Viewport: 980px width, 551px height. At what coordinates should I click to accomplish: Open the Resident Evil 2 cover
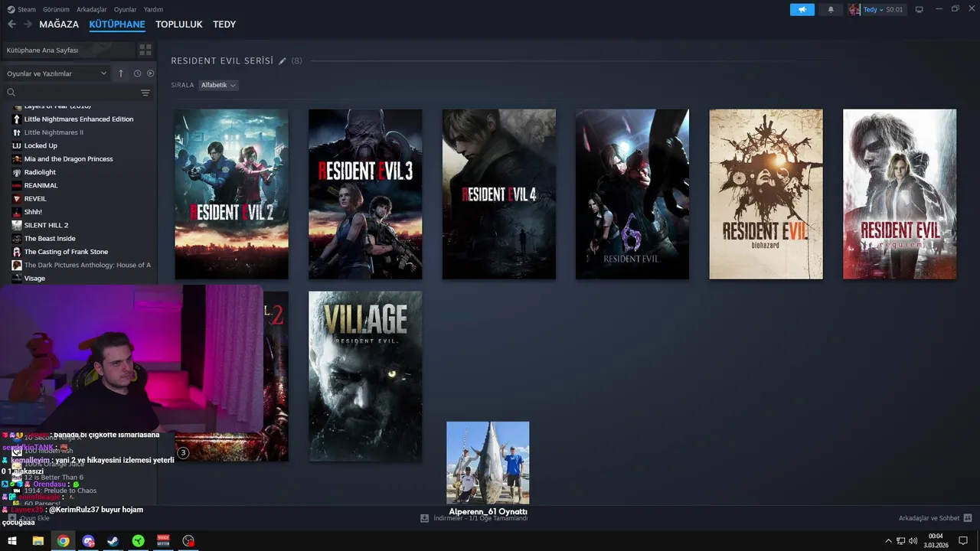pos(232,194)
